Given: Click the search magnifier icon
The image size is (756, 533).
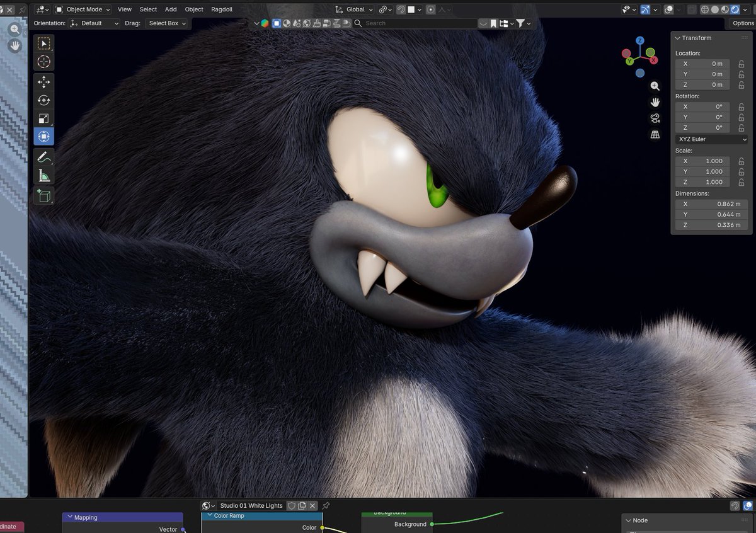Looking at the screenshot, I should tap(358, 23).
